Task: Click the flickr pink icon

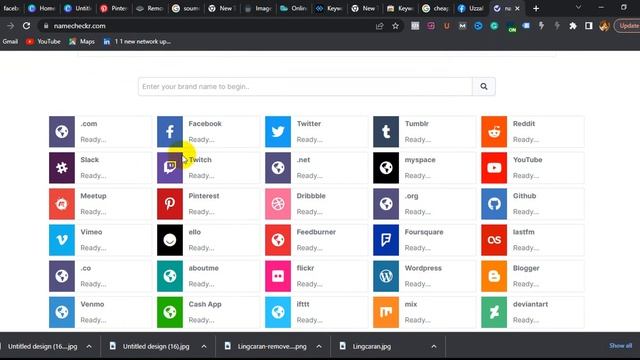Action: pyautogui.click(x=278, y=276)
